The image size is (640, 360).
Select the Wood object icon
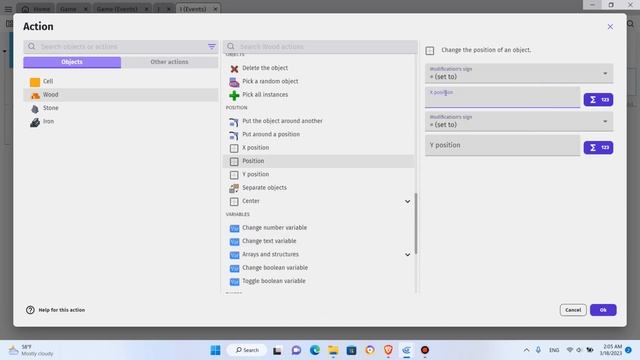35,95
